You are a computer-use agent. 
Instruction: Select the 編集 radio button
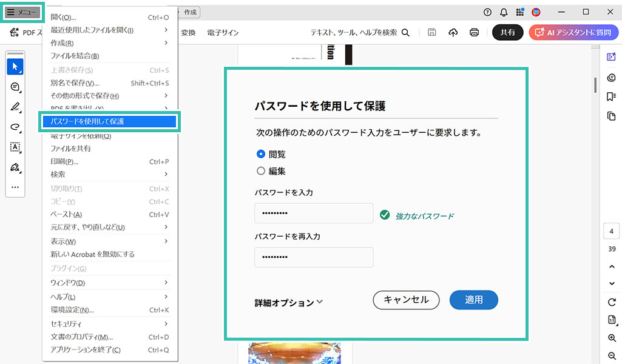click(262, 171)
